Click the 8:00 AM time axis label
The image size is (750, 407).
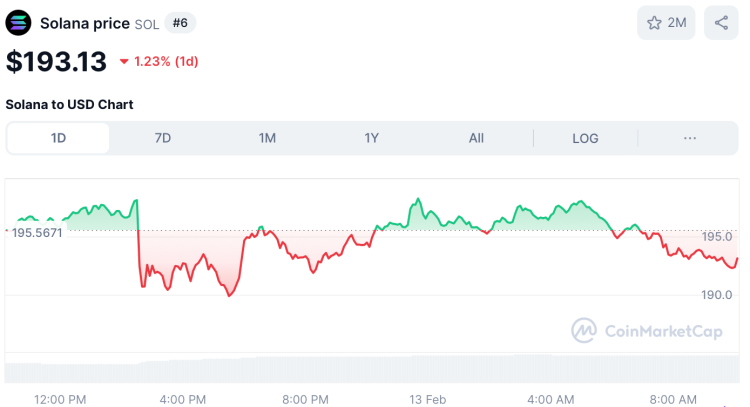pos(673,398)
